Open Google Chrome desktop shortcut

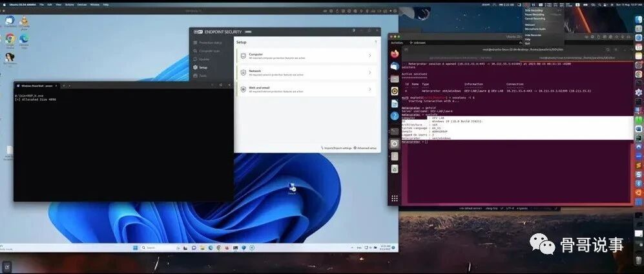tap(10, 40)
